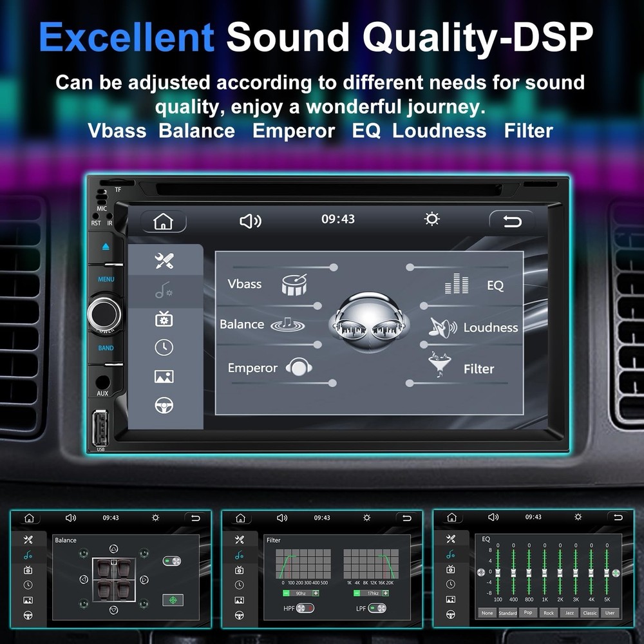Enable the HPF toggle on the Filter screen
The height and width of the screenshot is (644, 644).
tap(305, 608)
